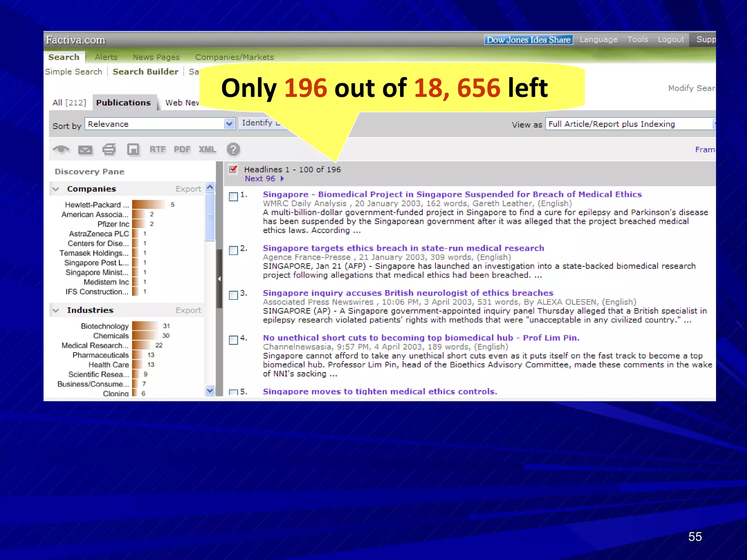Click the printer icon
The image size is (747, 560).
pyautogui.click(x=109, y=149)
